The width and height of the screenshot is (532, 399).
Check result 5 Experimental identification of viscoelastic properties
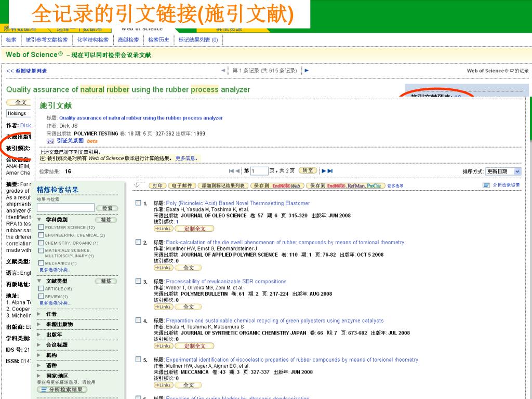pyautogui.click(x=138, y=360)
